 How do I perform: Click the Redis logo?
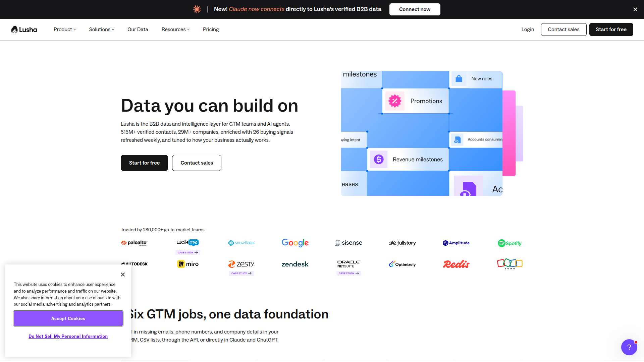click(x=456, y=264)
